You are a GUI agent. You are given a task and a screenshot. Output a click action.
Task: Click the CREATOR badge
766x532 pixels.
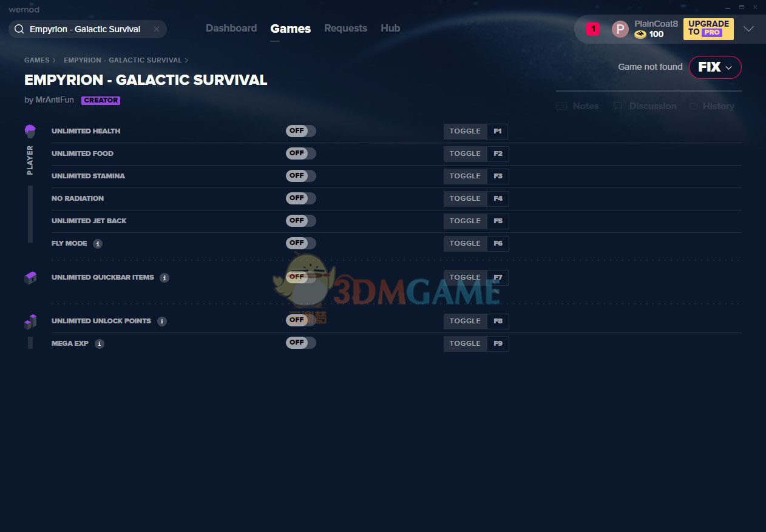[x=101, y=101]
